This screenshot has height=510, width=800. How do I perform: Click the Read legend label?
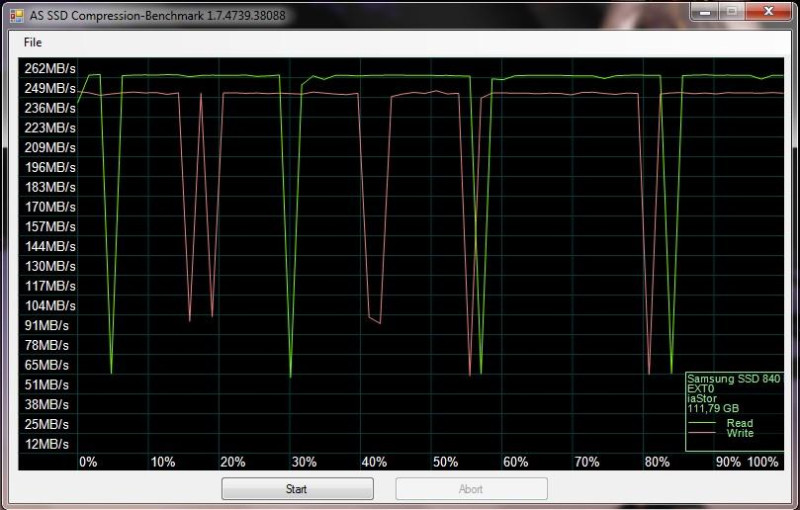(740, 423)
